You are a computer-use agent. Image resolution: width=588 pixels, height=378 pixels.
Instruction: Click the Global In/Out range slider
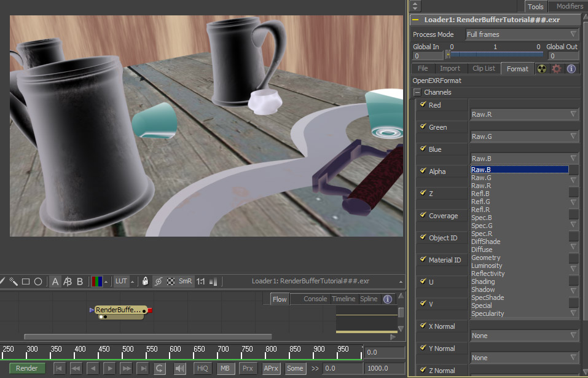(495, 55)
